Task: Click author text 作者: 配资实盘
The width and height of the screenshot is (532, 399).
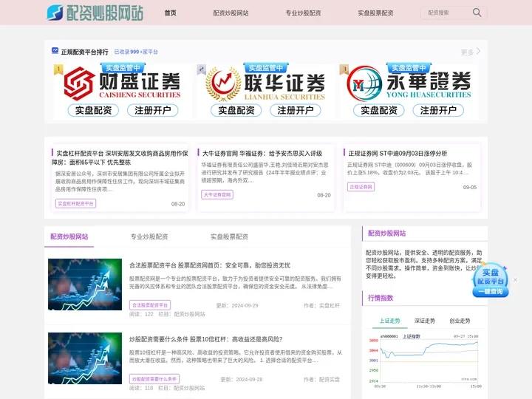Action: pos(321,379)
